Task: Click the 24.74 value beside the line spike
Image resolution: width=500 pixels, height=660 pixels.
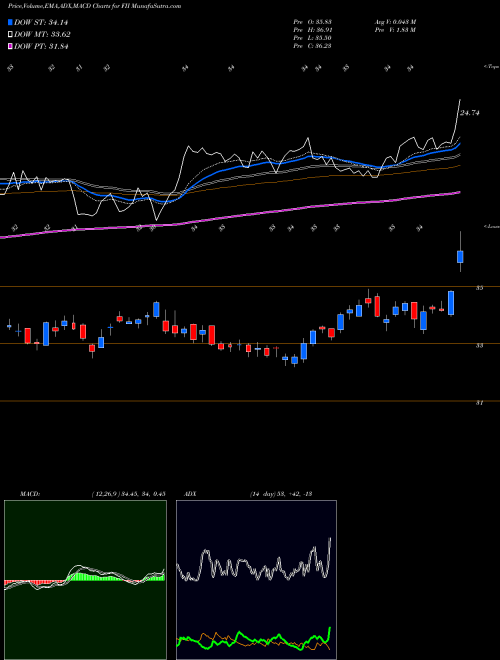Action: click(x=470, y=113)
